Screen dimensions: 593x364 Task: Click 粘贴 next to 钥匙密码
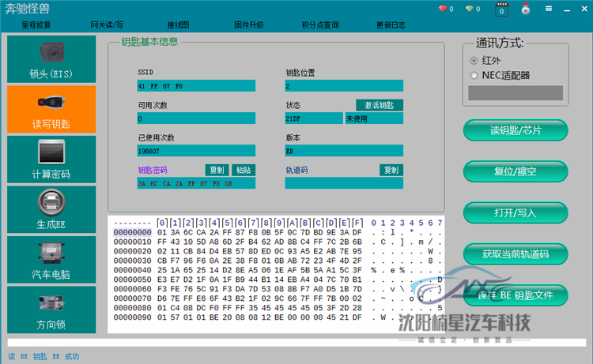click(x=244, y=170)
